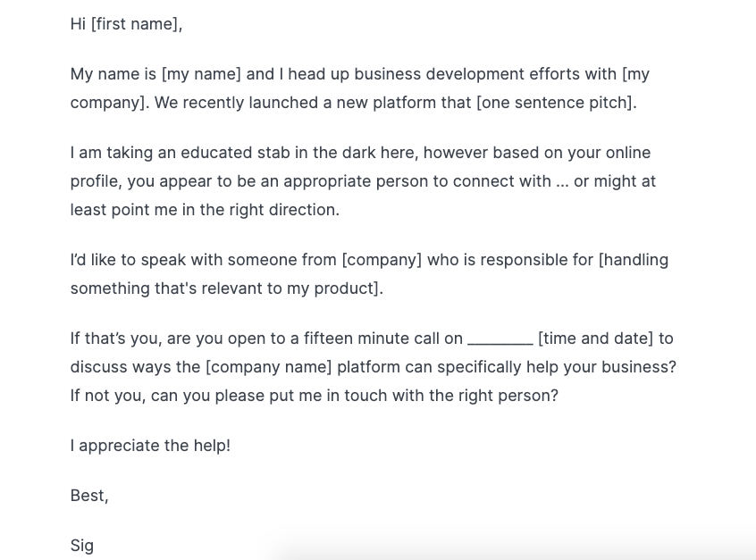The height and width of the screenshot is (560, 756).
Task: Click 'If not you, can you please' sentence
Action: pos(168,396)
